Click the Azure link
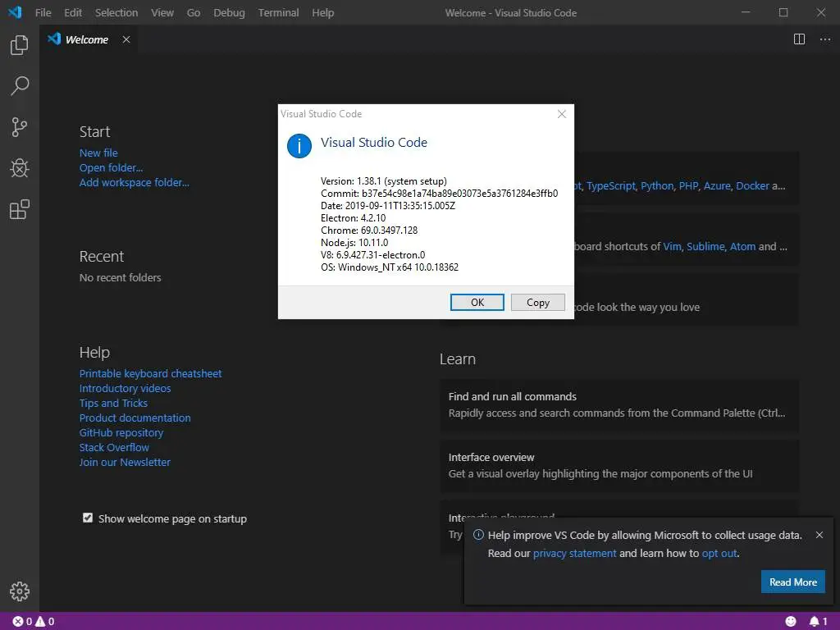Image resolution: width=840 pixels, height=630 pixels. [x=717, y=186]
